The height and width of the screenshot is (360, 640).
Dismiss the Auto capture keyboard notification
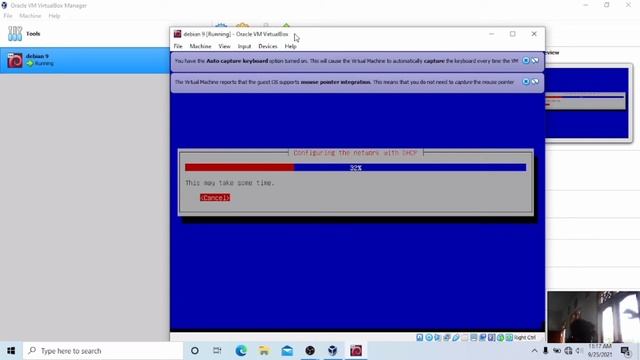coord(526,60)
